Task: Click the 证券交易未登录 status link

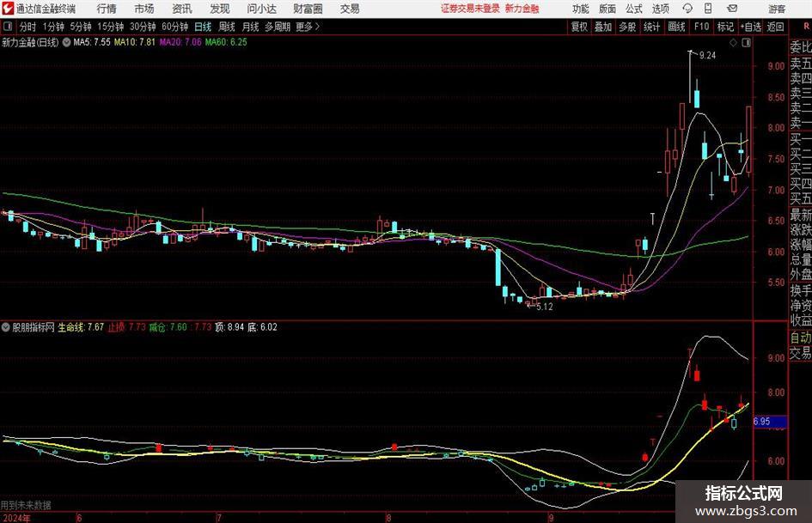Action: click(470, 9)
